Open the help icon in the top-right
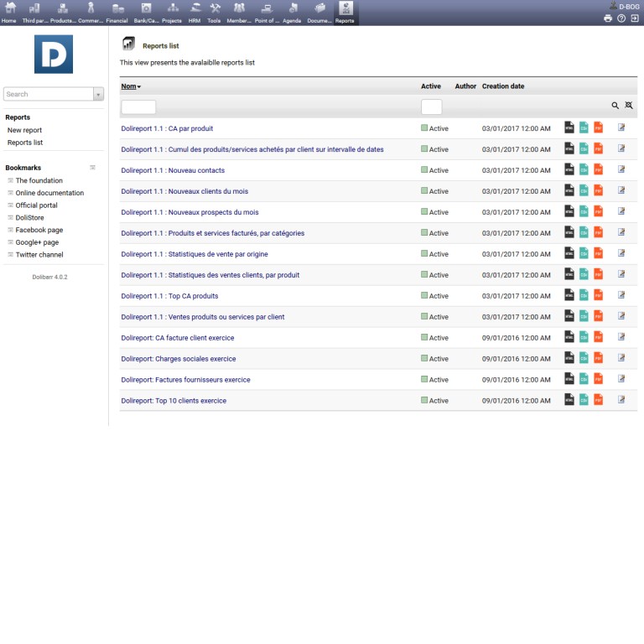Screen dimensions: 644x644 621,18
